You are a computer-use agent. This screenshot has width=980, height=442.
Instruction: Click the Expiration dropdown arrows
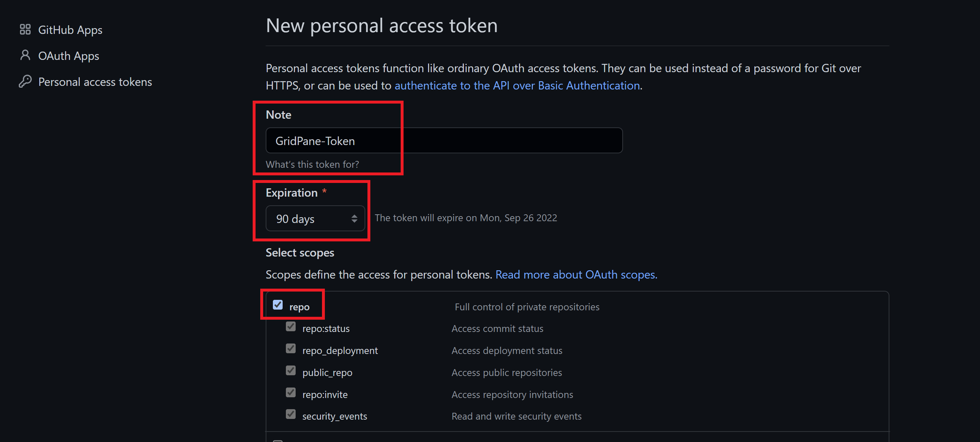354,219
